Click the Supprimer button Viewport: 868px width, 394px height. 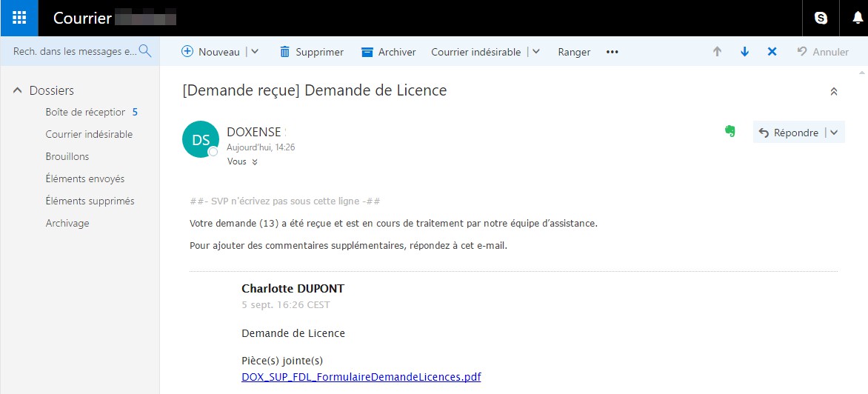(x=311, y=52)
